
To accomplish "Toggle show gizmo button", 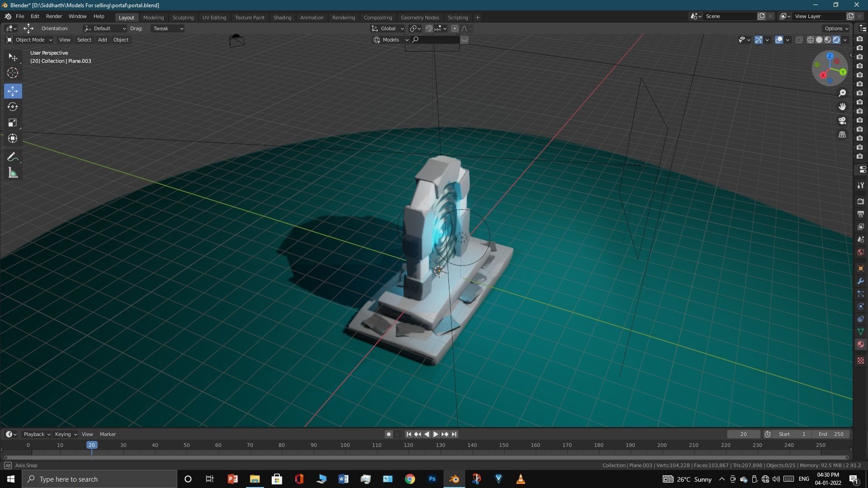I will pyautogui.click(x=759, y=40).
